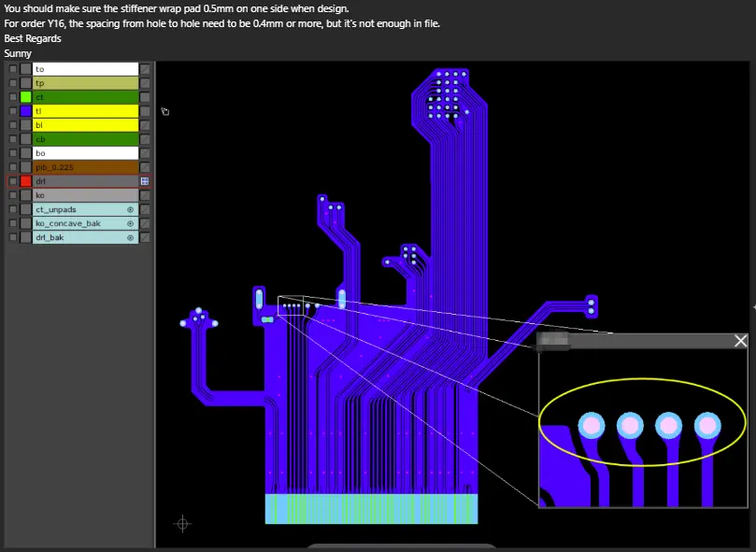Close the magnified detail popup
Image resolution: width=756 pixels, height=552 pixels.
(740, 341)
